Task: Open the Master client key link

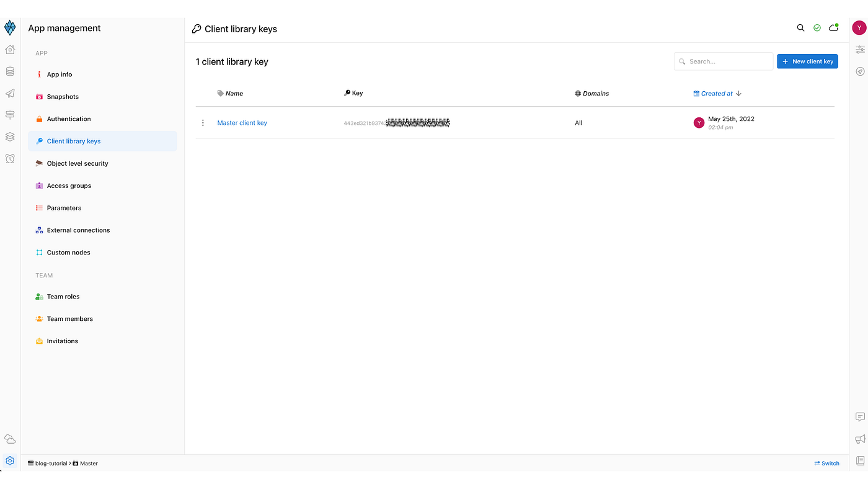Action: (x=242, y=122)
